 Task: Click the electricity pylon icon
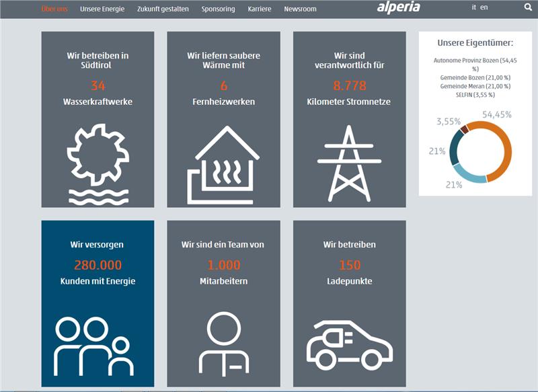pos(349,163)
